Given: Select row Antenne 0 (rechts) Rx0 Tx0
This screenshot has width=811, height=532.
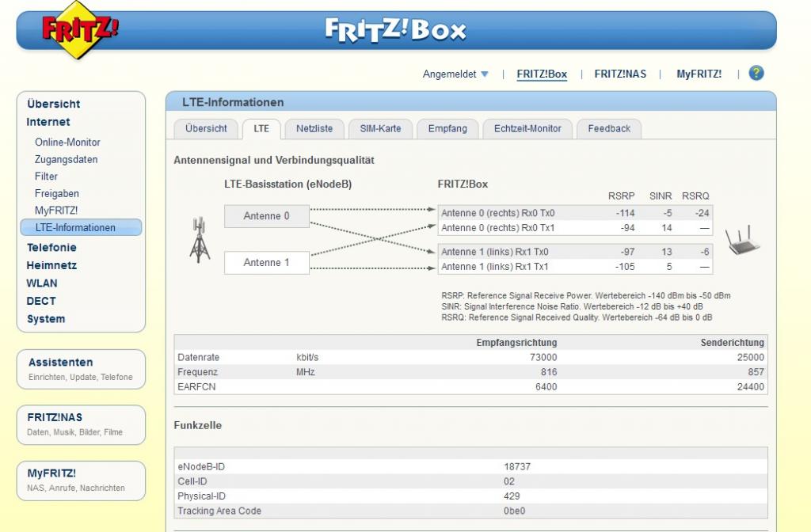Looking at the screenshot, I should [x=575, y=213].
